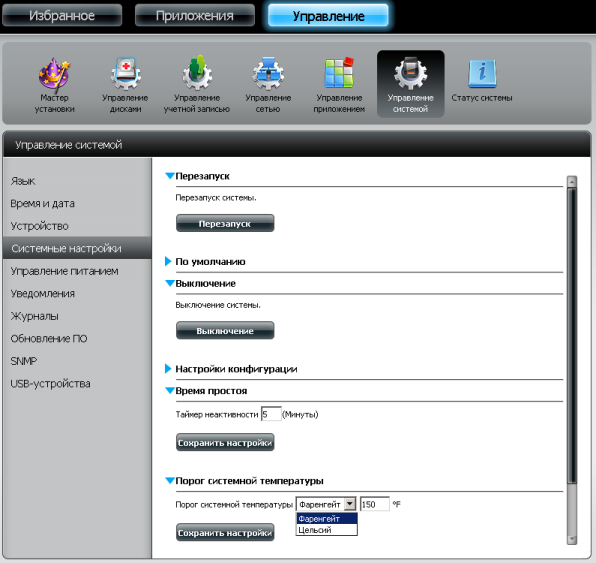Open Статус системы info icon
596x563 pixels.
pyautogui.click(x=482, y=73)
